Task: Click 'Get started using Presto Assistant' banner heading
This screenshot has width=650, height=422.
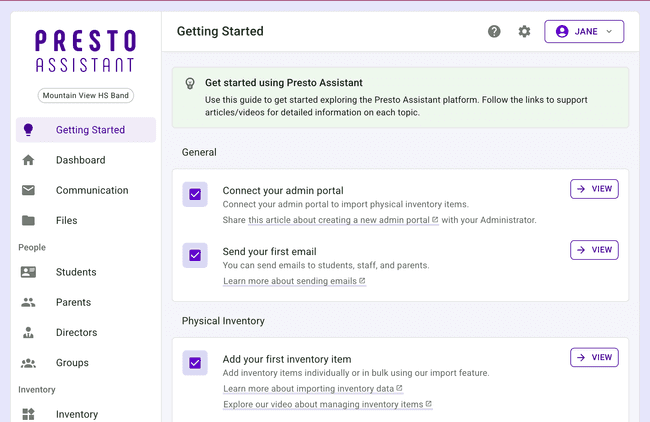Action: (x=284, y=83)
